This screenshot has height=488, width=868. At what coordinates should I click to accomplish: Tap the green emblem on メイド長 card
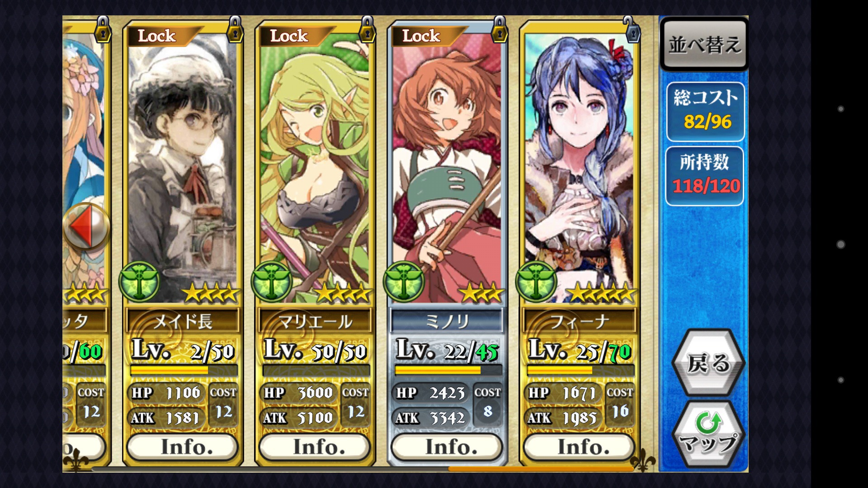(x=140, y=282)
